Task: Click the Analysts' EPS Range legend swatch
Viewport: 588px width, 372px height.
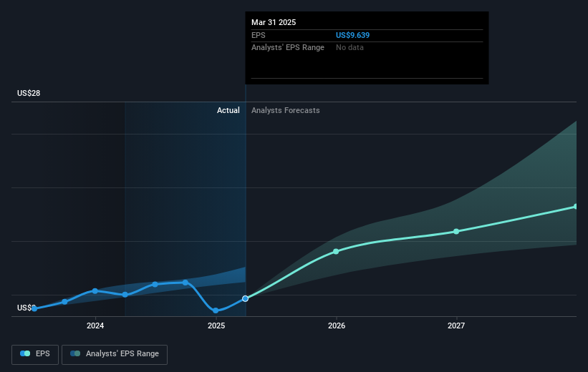Action: (75, 353)
